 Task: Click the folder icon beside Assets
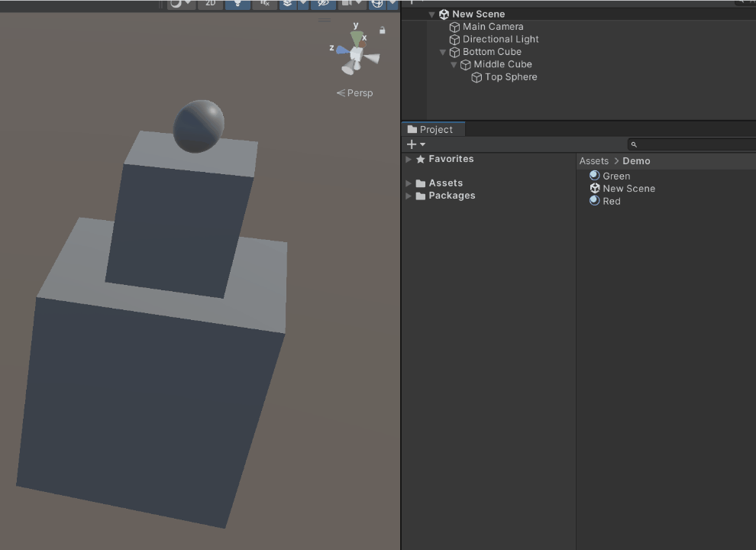click(421, 183)
